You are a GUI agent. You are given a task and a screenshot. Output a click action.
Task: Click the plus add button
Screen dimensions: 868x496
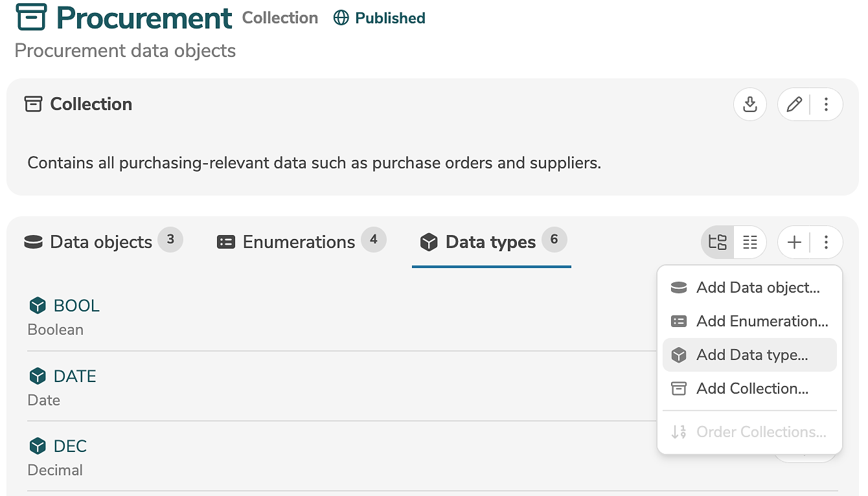794,242
